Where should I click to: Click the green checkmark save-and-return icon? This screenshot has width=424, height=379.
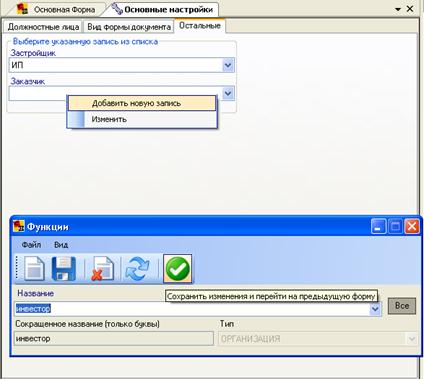178,269
